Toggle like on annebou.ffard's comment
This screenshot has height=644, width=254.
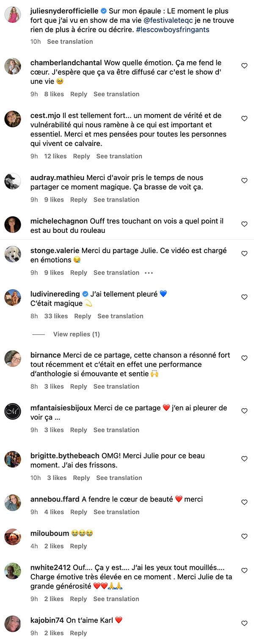point(244,502)
